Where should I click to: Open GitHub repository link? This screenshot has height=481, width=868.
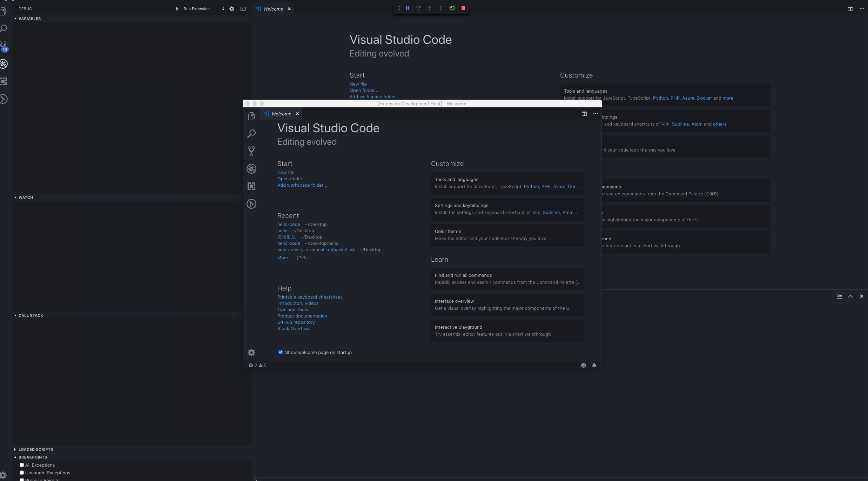pyautogui.click(x=296, y=322)
